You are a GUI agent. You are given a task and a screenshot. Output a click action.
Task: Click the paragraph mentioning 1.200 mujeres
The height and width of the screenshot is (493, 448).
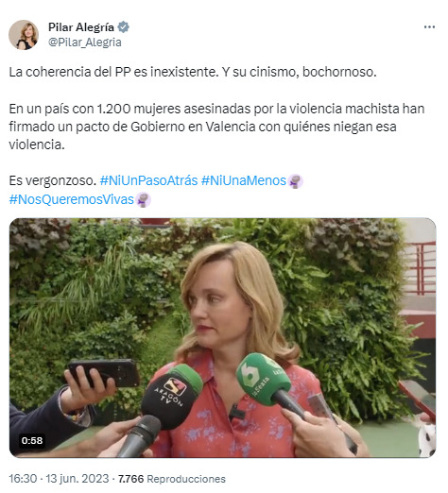tap(216, 127)
